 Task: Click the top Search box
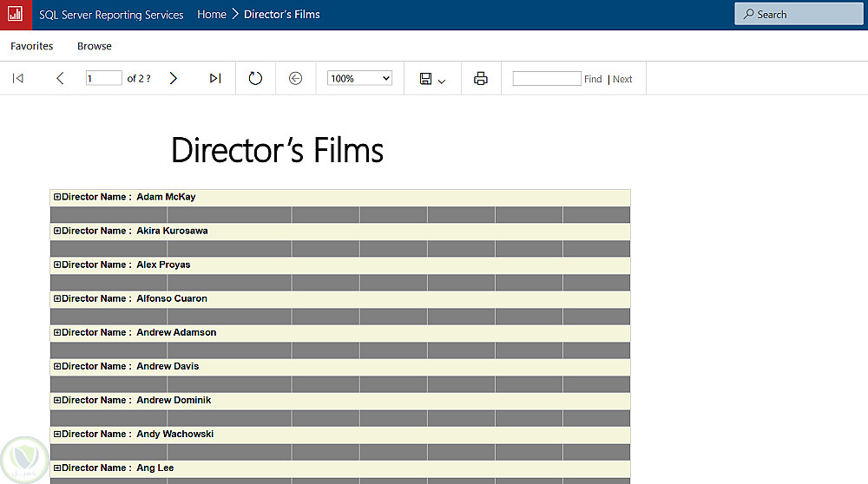coord(799,15)
